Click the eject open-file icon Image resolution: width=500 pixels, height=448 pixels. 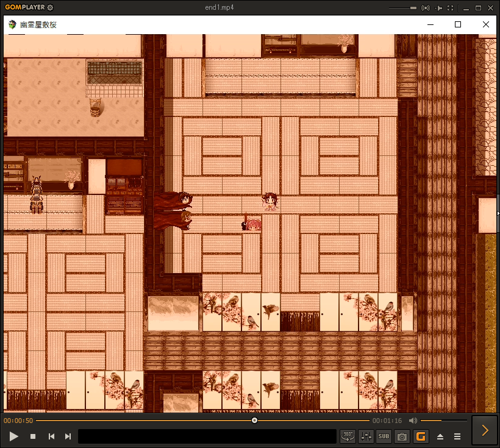click(x=440, y=436)
